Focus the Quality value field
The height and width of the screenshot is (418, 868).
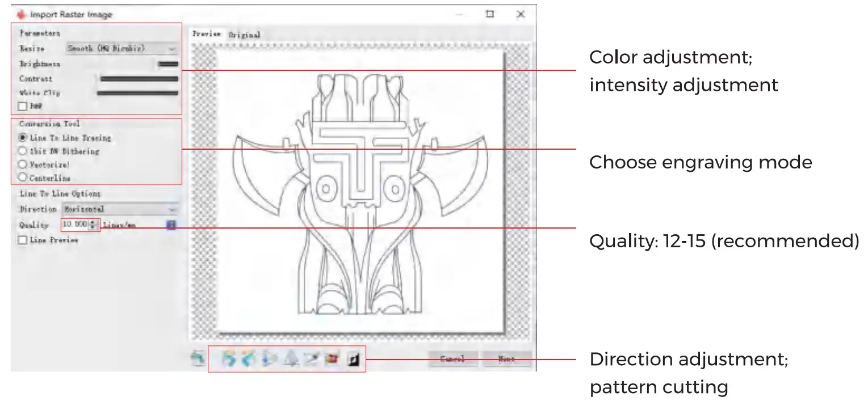[x=75, y=225]
